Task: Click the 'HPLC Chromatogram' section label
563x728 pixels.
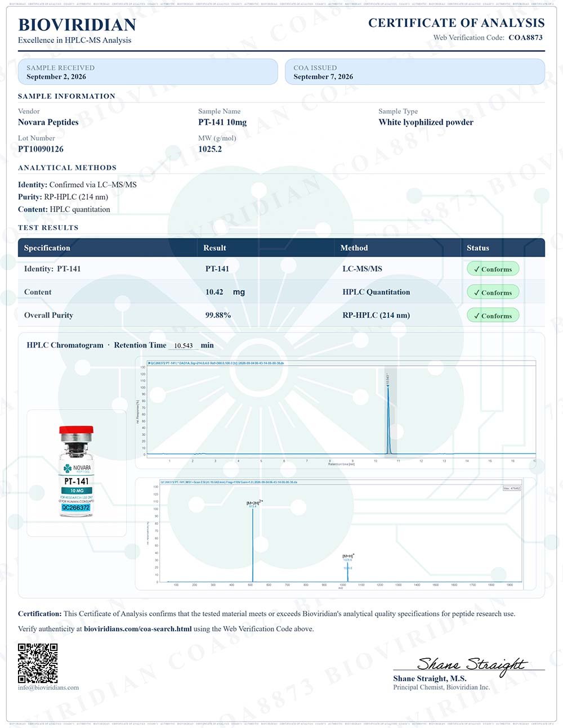Action: tap(65, 345)
